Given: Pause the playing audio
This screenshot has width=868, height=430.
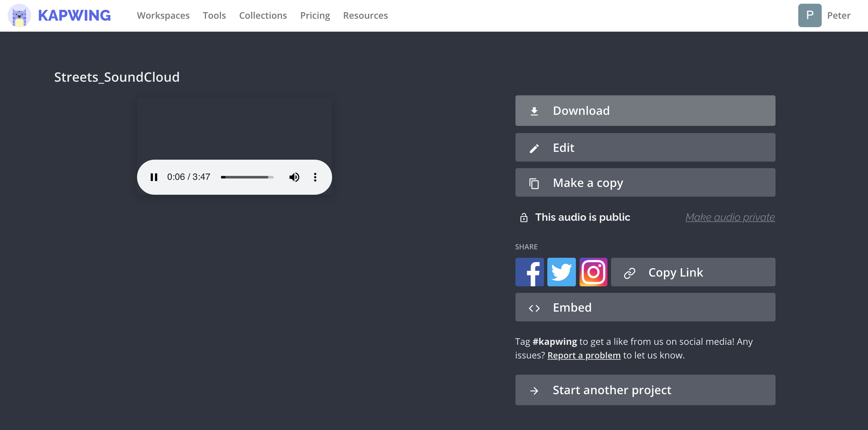Looking at the screenshot, I should tap(154, 177).
